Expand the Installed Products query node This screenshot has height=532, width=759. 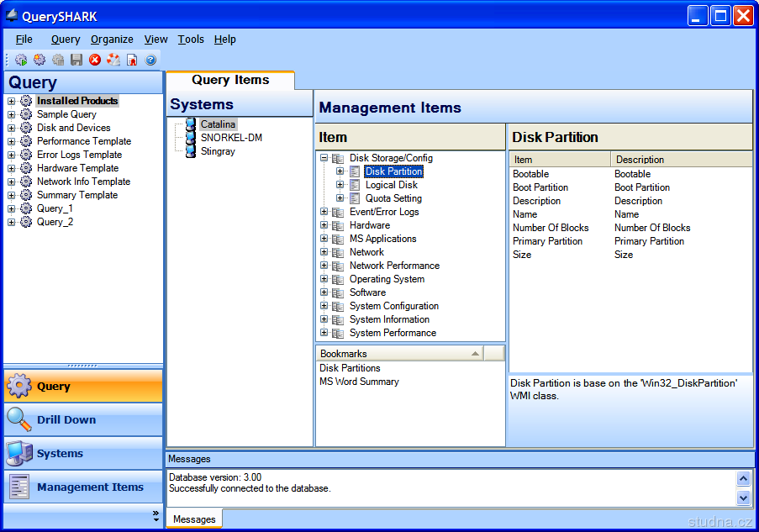click(12, 101)
